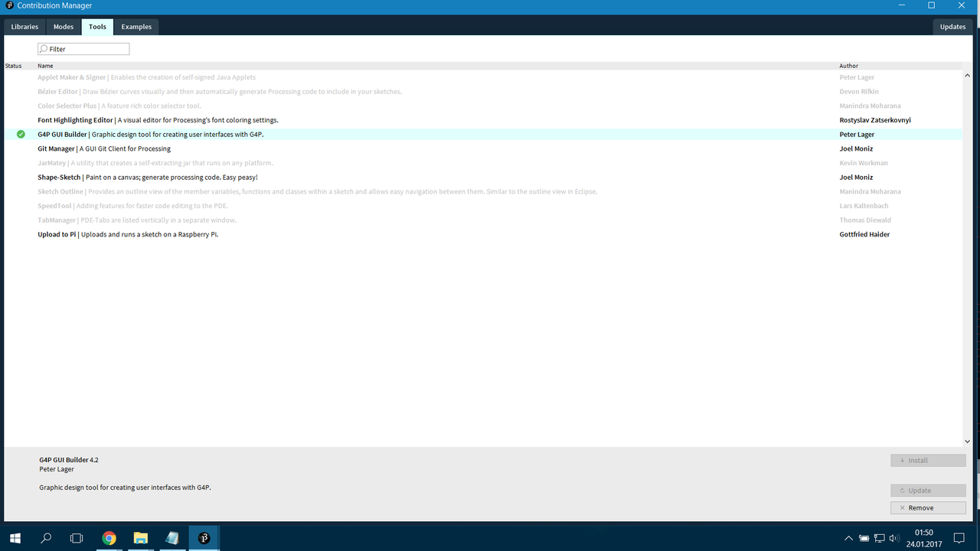Select the Tools tab
This screenshot has height=551, width=980.
[x=97, y=27]
